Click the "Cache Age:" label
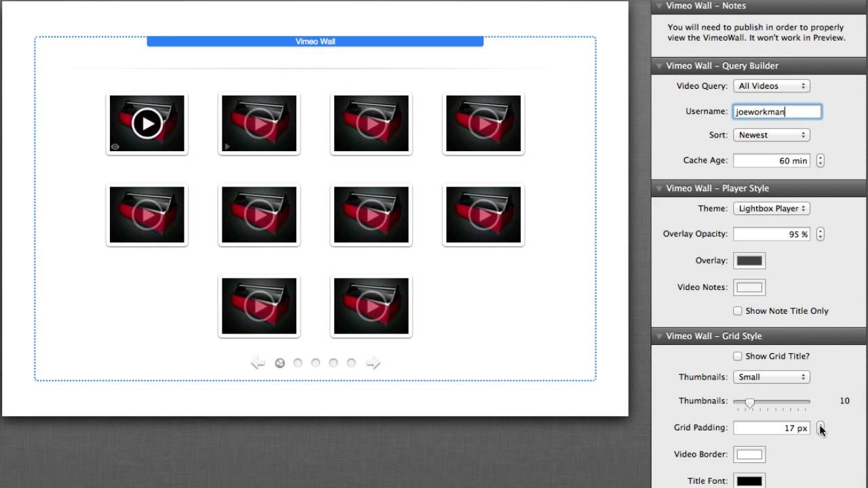 coord(705,161)
